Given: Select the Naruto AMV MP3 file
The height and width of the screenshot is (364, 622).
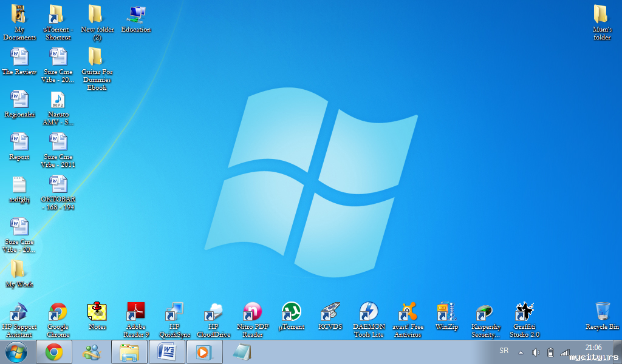Looking at the screenshot, I should click(58, 100).
